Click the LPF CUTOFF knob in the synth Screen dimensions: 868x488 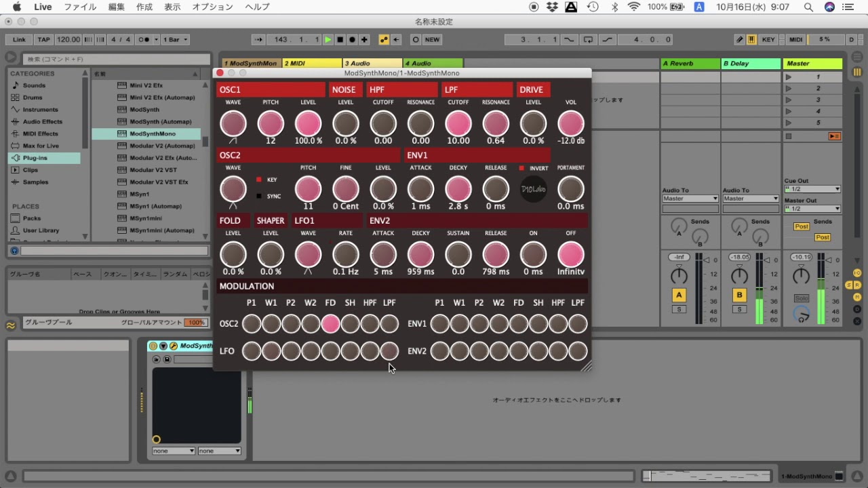tap(458, 124)
